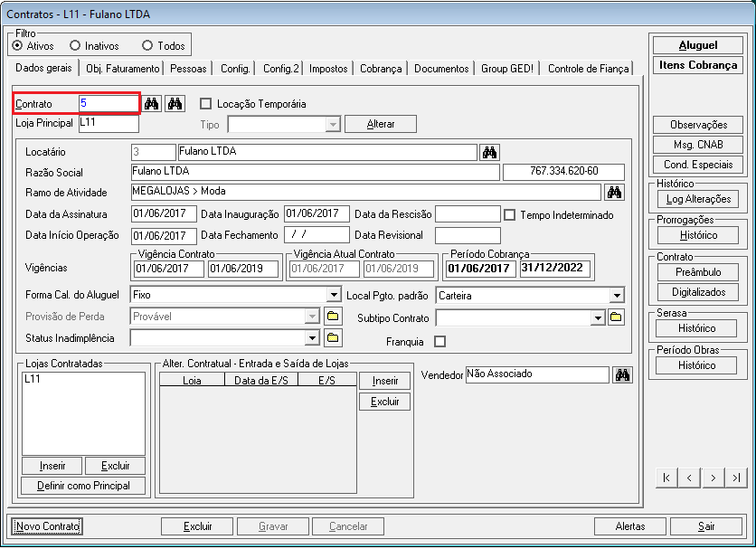Click Inserir in Alter. Contratual section
The image size is (756, 549).
coord(384,381)
